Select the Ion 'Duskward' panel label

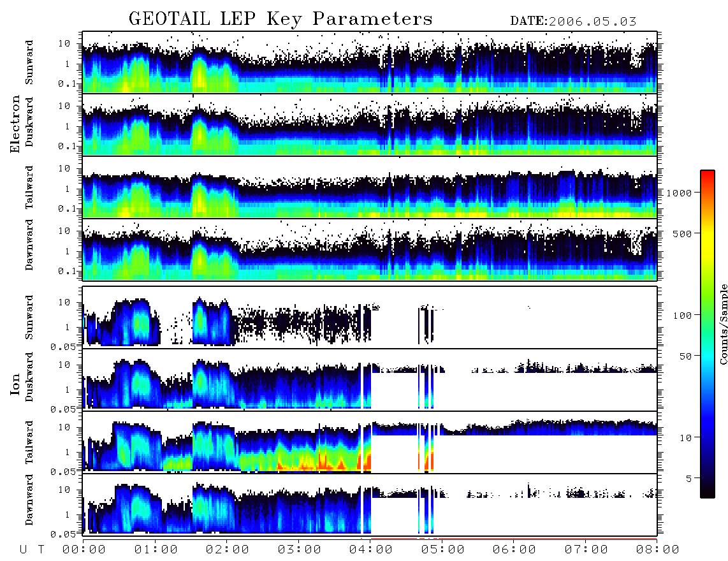[x=29, y=377]
